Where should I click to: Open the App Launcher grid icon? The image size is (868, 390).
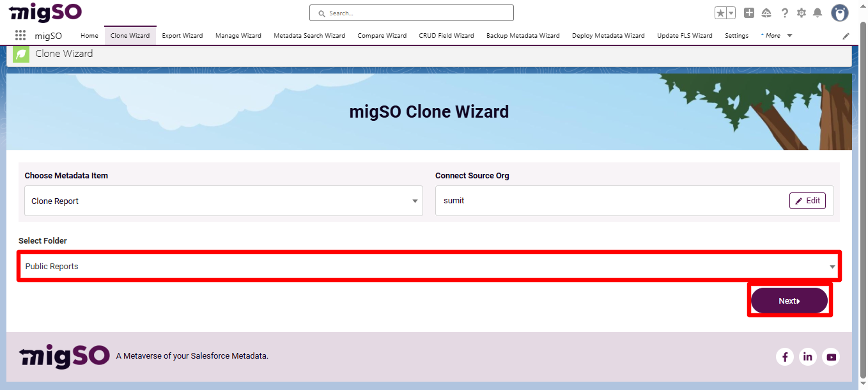[20, 35]
